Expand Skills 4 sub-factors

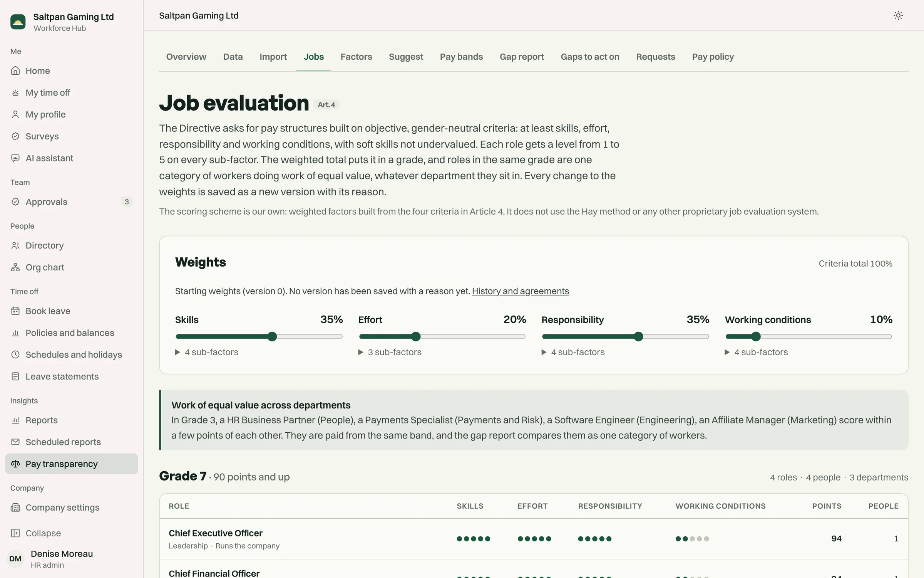pyautogui.click(x=207, y=352)
